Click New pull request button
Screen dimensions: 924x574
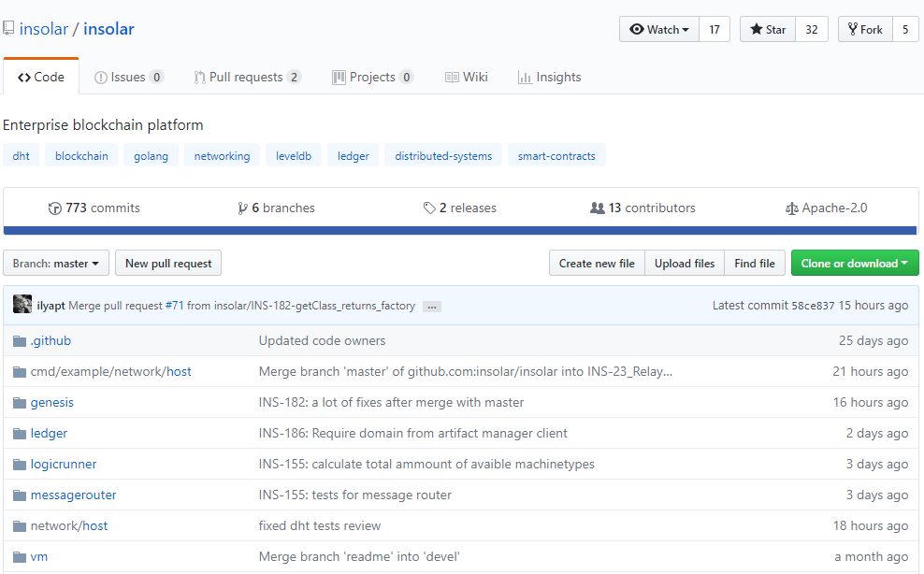point(168,264)
